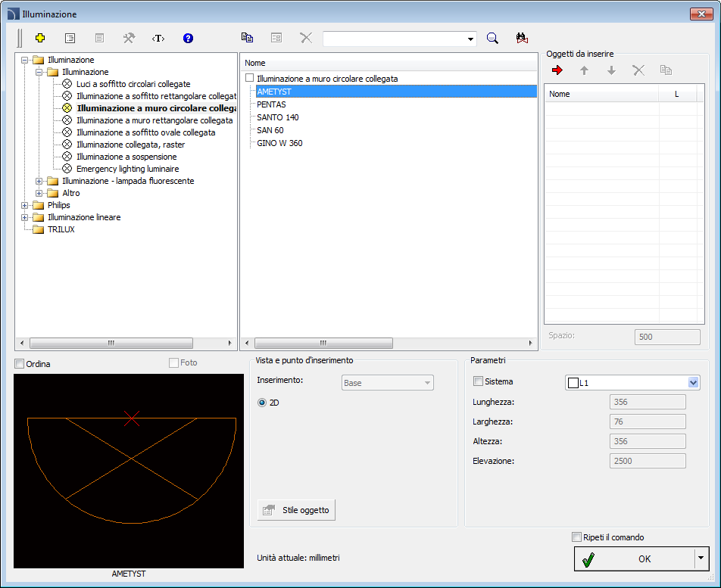Expand the Philips folder

[x=25, y=205]
